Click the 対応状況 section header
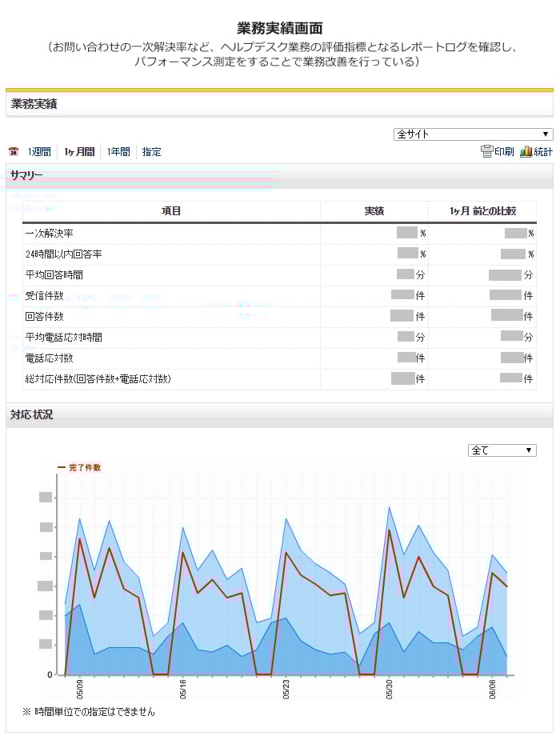Viewport: 560px width, 736px height. click(x=32, y=415)
